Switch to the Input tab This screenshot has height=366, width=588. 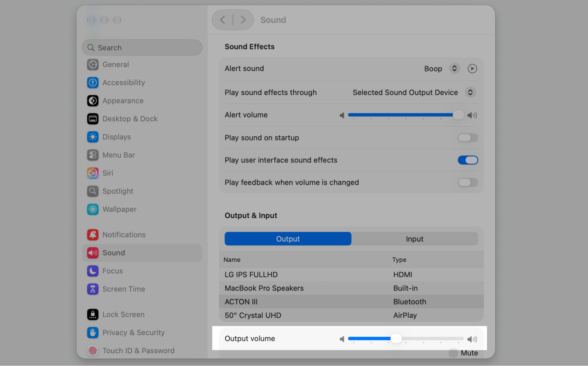pos(414,239)
